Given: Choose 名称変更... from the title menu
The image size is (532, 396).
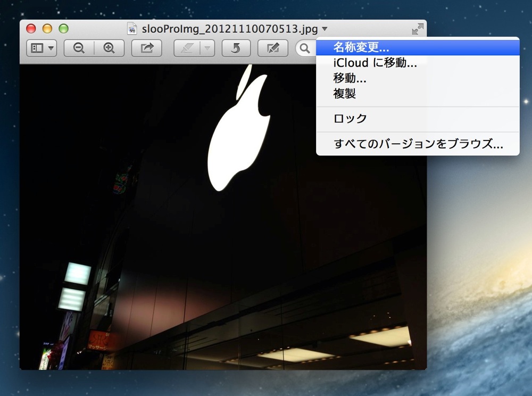Looking at the screenshot, I should coord(418,47).
